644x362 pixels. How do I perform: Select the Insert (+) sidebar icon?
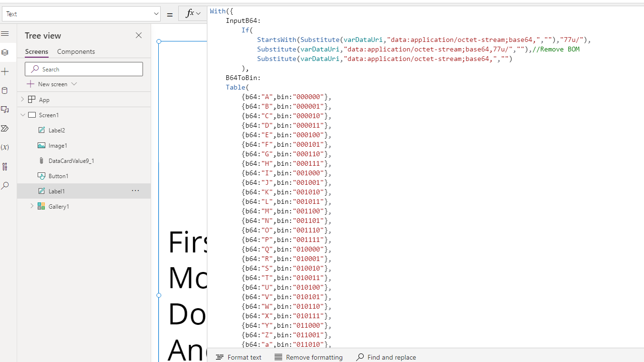click(6, 71)
